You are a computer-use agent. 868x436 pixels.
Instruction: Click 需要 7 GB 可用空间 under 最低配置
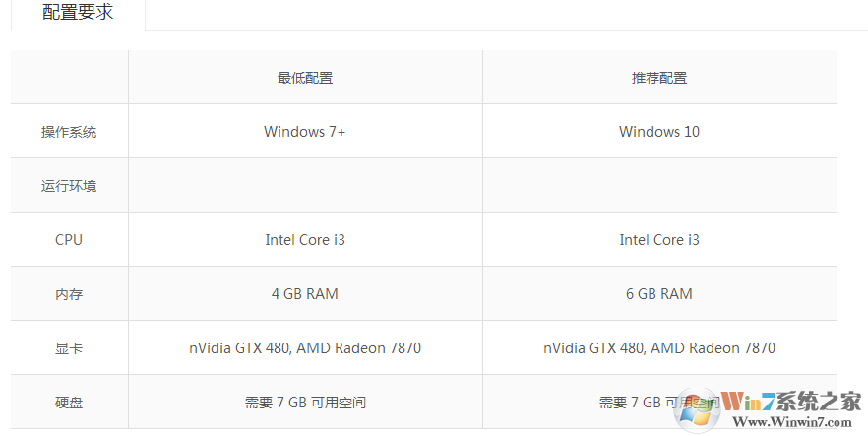[305, 403]
